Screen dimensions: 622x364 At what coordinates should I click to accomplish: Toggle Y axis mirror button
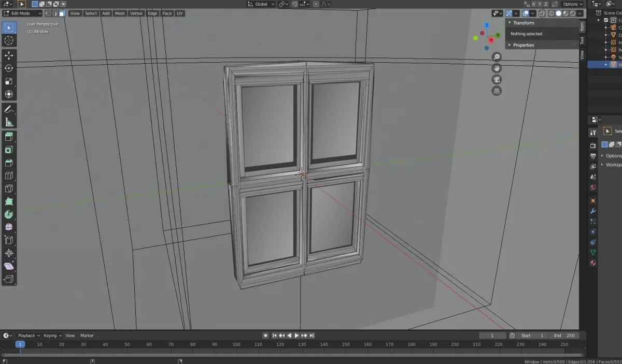pos(540,4)
